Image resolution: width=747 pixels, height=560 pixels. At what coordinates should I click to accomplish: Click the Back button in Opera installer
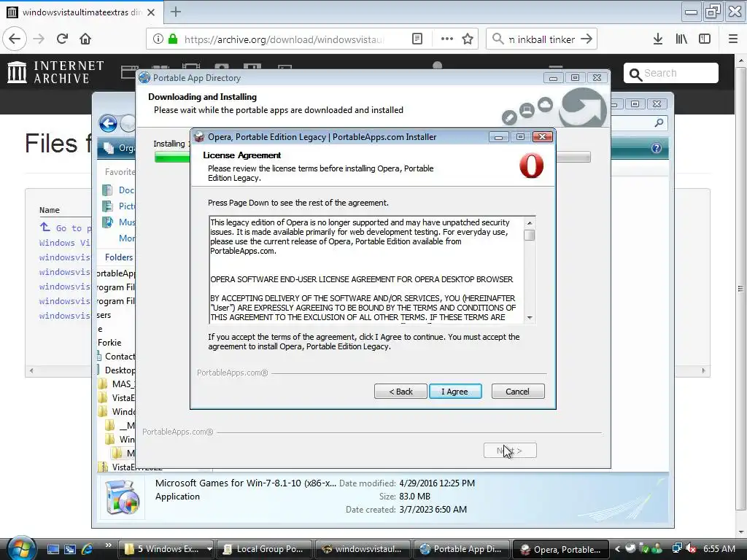[x=400, y=392]
